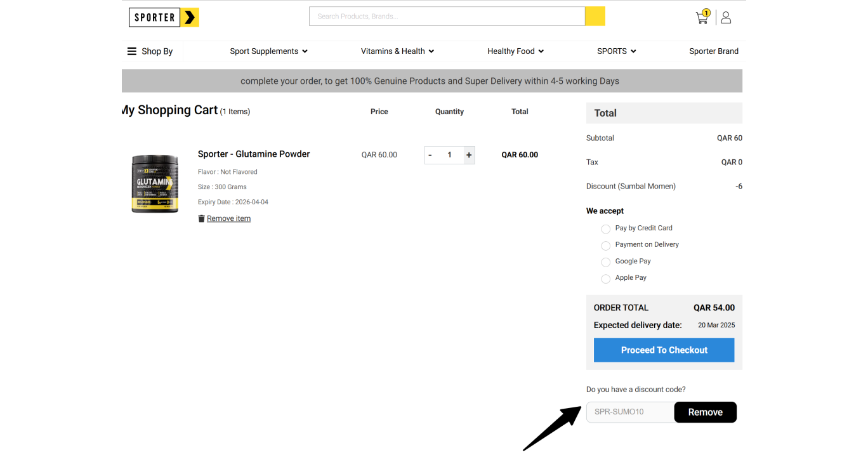This screenshot has height=462, width=868.
Task: Expand the Healthy Food dropdown
Action: (515, 51)
